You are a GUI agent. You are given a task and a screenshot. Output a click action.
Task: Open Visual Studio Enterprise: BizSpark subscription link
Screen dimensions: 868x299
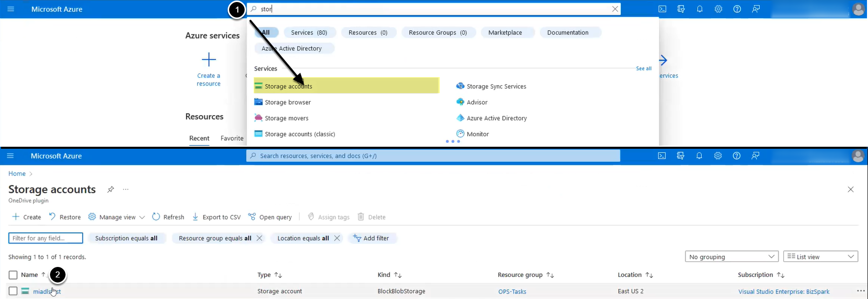tap(784, 291)
